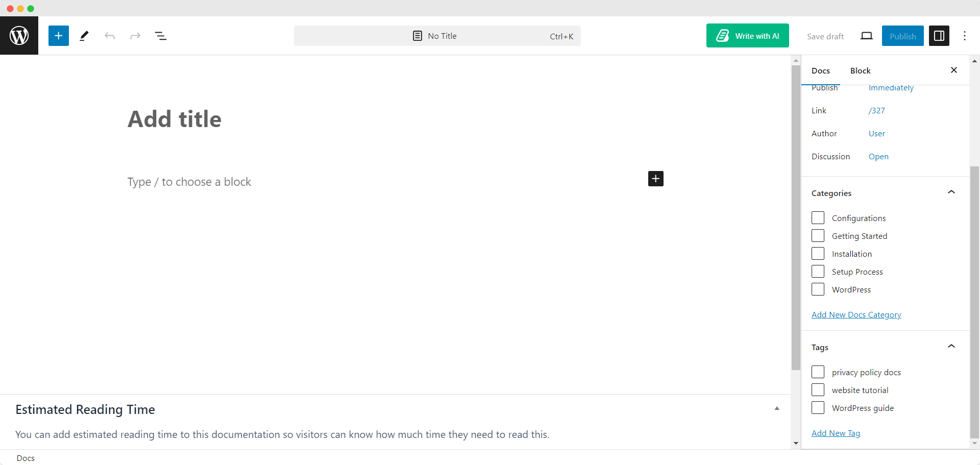Click the Save draft button

pyautogui.click(x=825, y=36)
